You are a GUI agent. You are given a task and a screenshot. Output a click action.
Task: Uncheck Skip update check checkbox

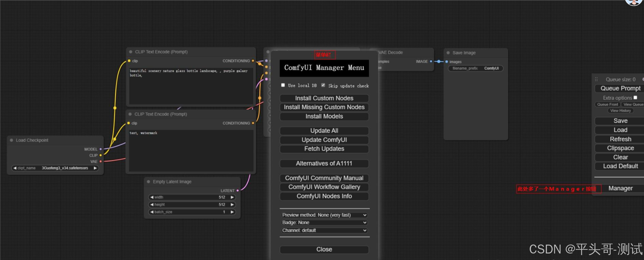pos(323,85)
